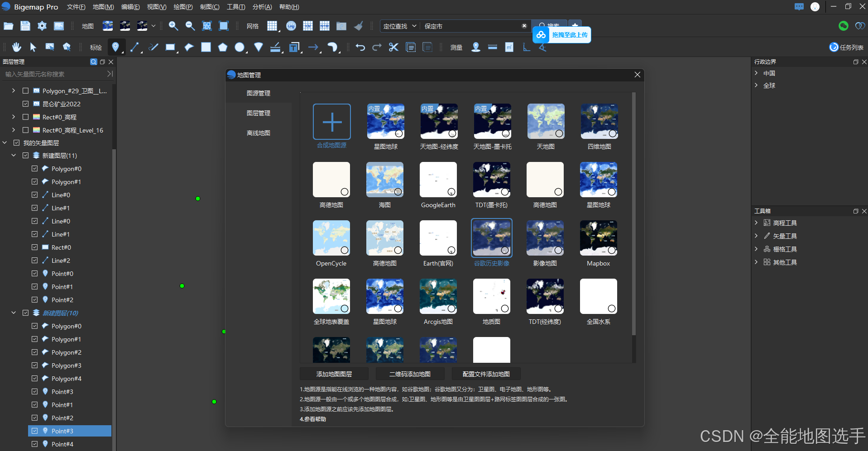Viewport: 868px width, 451px height.
Task: Click the scissors cut tool
Action: tap(393, 47)
